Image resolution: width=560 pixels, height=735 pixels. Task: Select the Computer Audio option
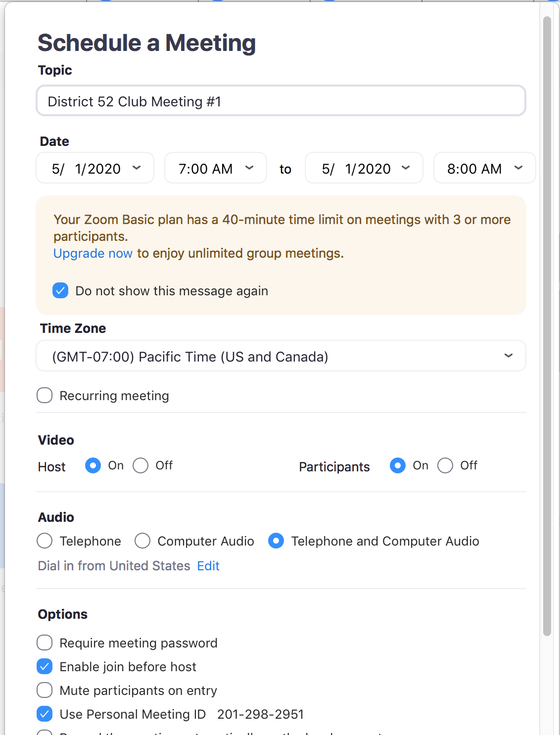click(x=142, y=541)
